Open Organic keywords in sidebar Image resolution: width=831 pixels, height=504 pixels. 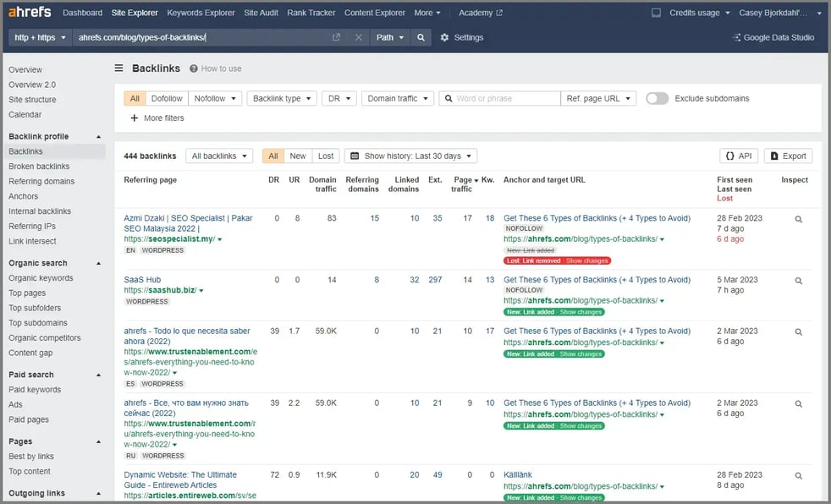(41, 278)
